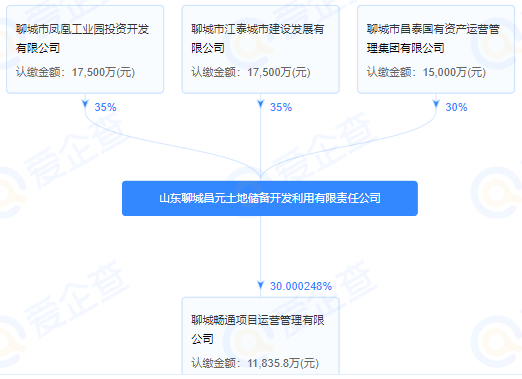Click the arrow icon beside 30.000248%

click(x=261, y=285)
